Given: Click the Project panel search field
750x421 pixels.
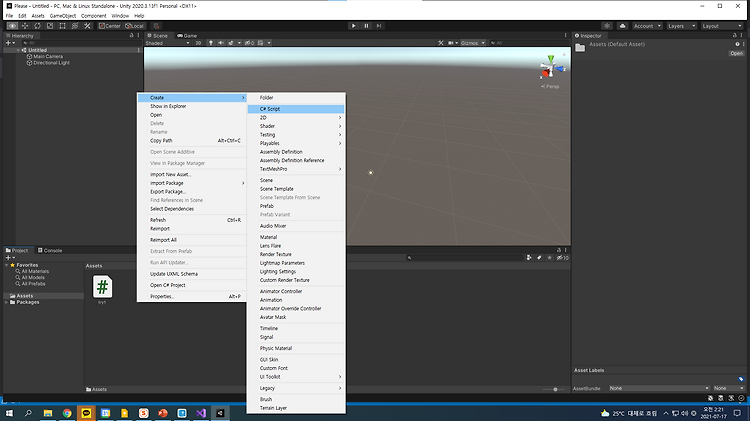Looking at the screenshot, I should 464,258.
